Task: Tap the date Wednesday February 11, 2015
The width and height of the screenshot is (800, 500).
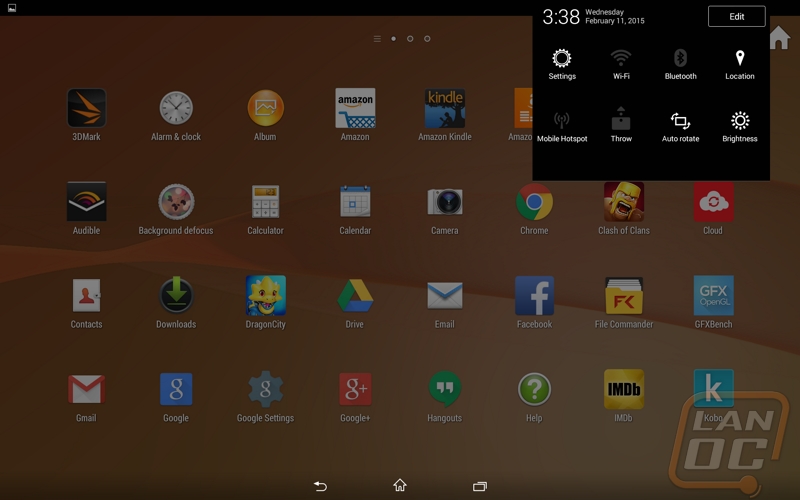Action: tap(615, 16)
